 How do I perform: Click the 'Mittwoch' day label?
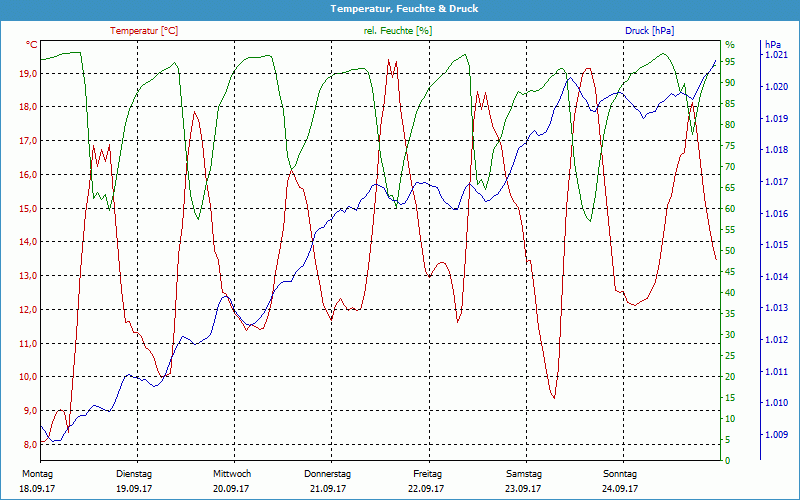click(x=232, y=474)
